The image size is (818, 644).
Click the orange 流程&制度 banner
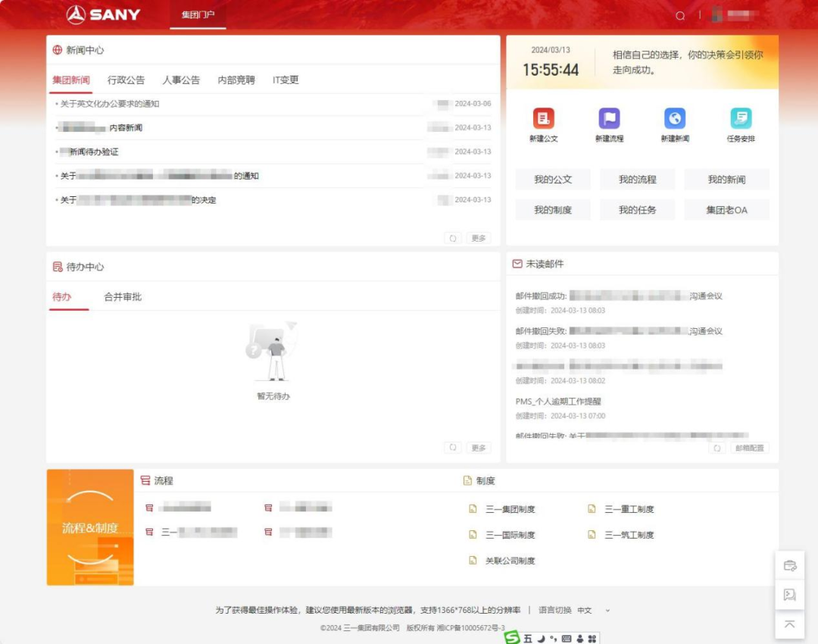90,527
